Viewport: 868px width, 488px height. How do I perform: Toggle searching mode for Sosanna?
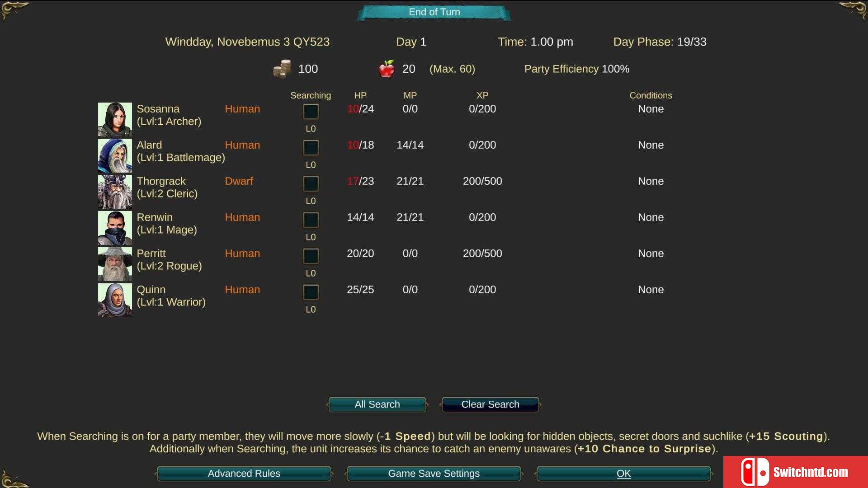point(310,112)
